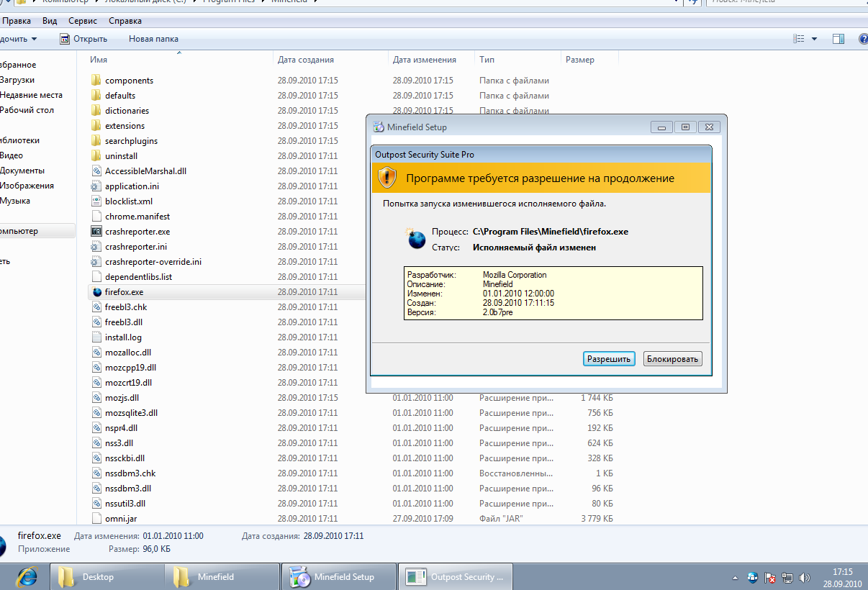Click the bomb process icon in Outpost dialog
Viewport: 868px width, 590px height.
[x=416, y=239]
